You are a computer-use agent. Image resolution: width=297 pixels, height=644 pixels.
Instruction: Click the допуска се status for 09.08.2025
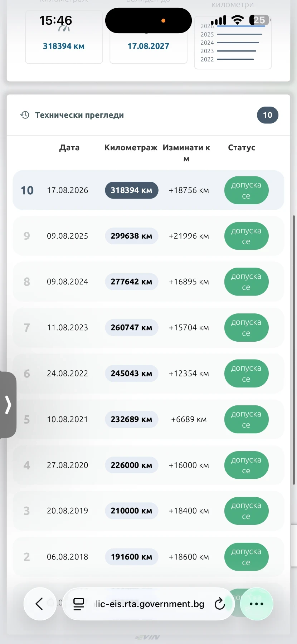[246, 236]
